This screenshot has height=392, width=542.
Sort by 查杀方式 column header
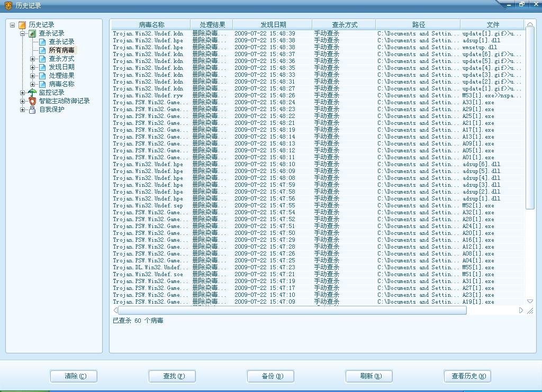[x=344, y=25]
